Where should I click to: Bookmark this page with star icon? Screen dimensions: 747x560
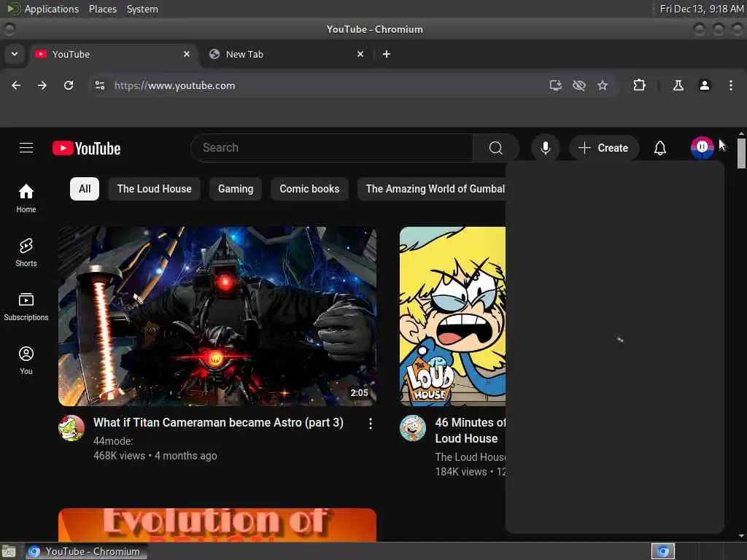pos(603,85)
